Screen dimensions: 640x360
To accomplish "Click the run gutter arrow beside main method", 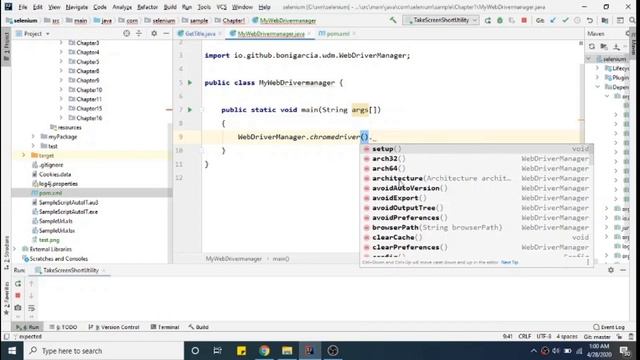I will click(x=190, y=109).
